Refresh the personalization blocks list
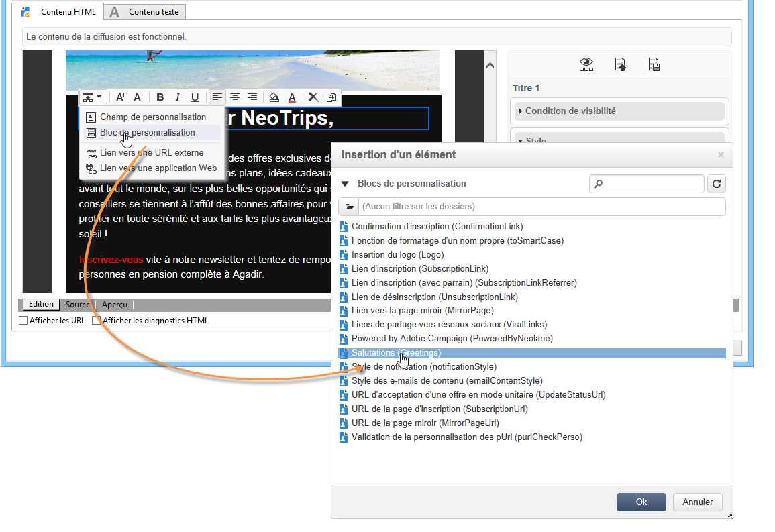Viewport: 775px width, 532px height. (x=716, y=184)
